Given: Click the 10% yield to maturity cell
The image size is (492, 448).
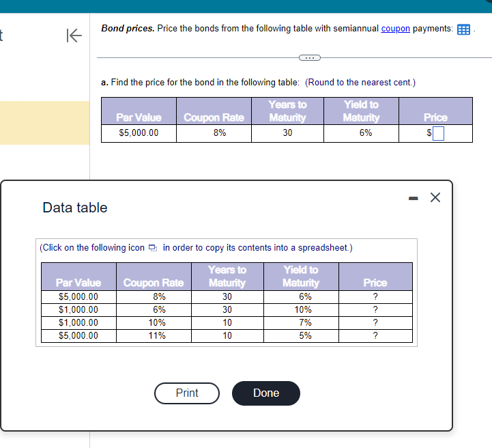Looking at the screenshot, I should (x=303, y=310).
